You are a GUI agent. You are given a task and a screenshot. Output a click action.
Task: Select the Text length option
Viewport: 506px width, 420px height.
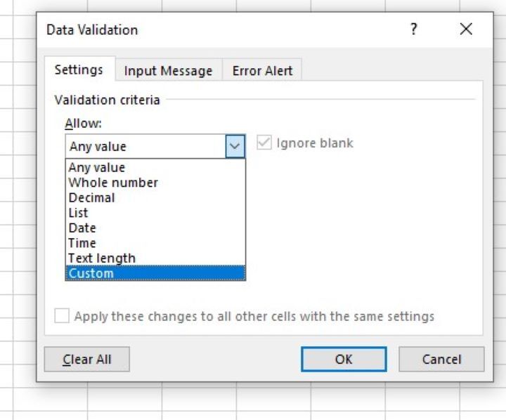click(x=102, y=258)
